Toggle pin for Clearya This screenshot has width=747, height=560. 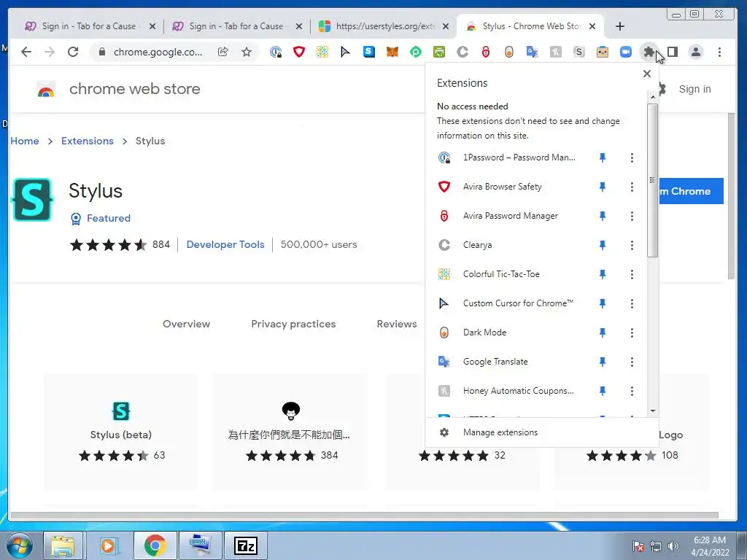tap(602, 245)
